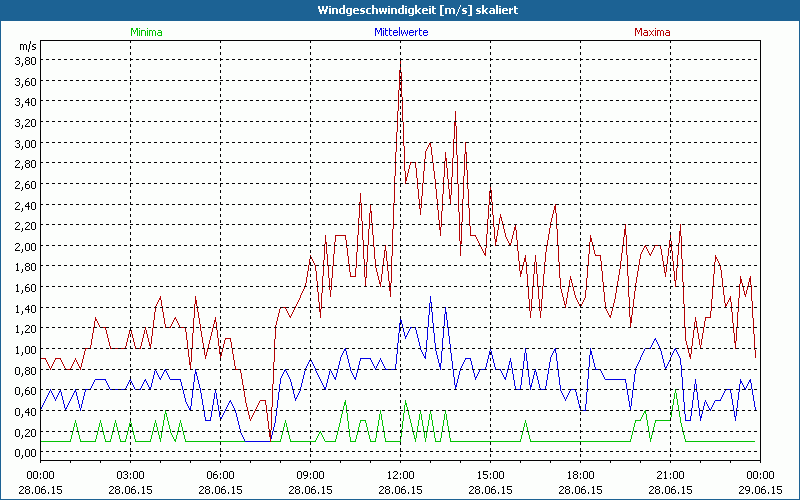800x500 pixels.
Task: Select the 21:00 time axis label
Action: 670,475
